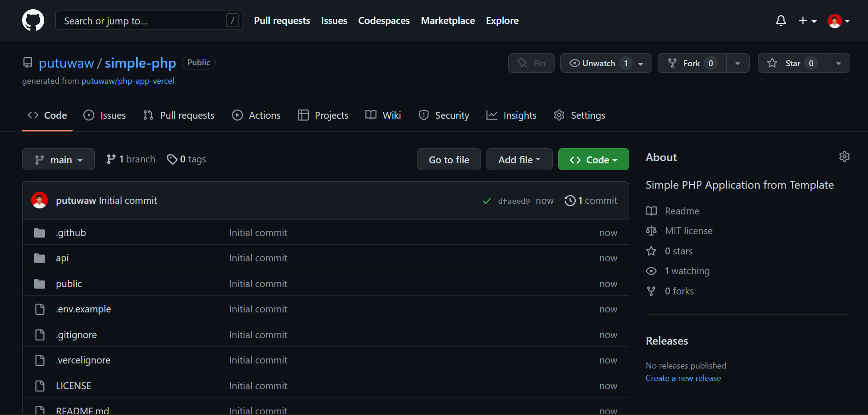
Task: Select the Code repository tab
Action: coord(47,115)
